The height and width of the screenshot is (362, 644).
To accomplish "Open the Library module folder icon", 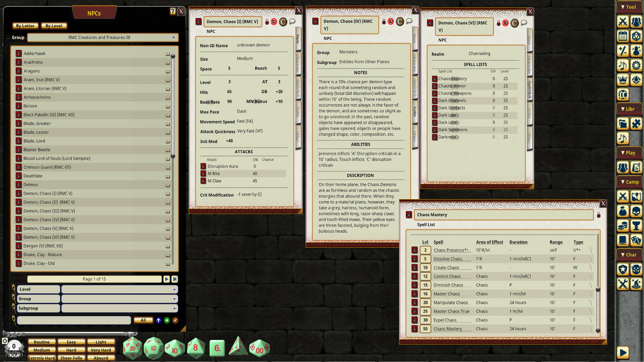I will pyautogui.click(x=623, y=123).
